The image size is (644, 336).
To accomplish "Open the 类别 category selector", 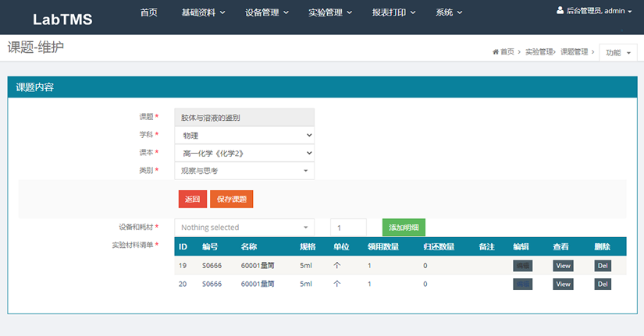I will click(244, 170).
